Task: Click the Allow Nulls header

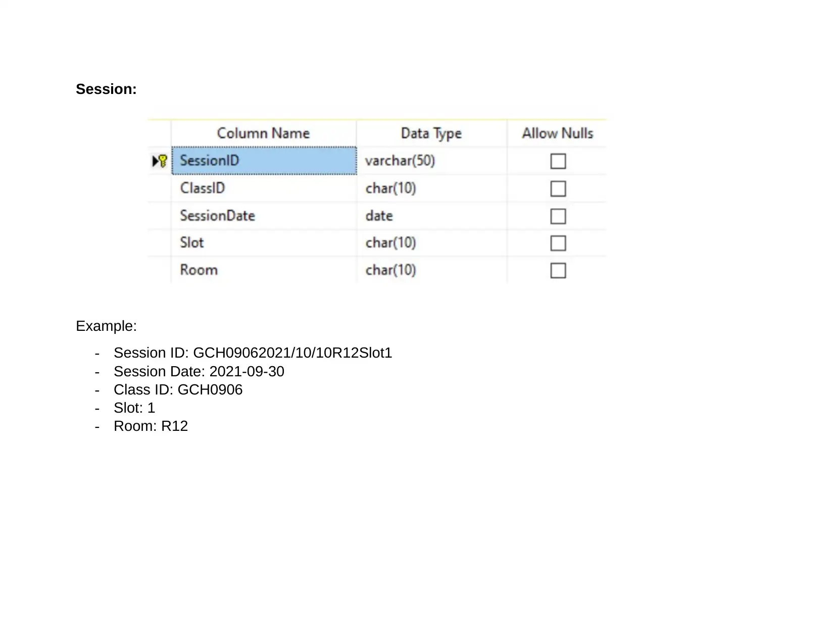Action: click(557, 133)
